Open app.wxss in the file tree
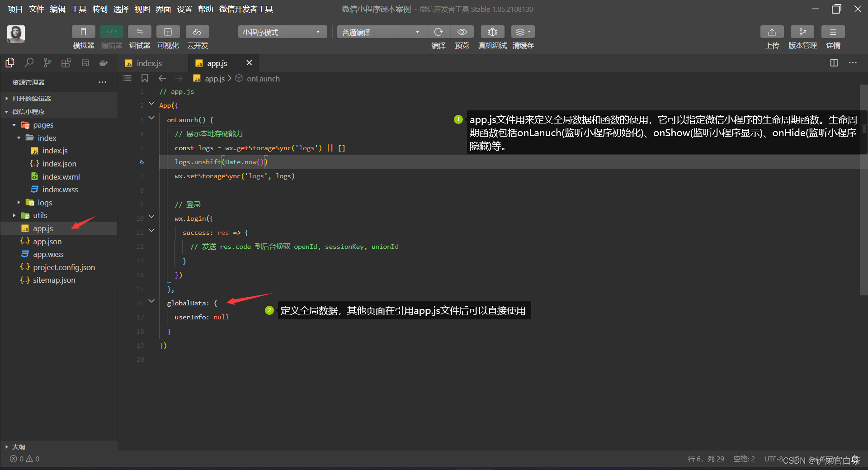Viewport: 868px width, 470px height. [59, 254]
